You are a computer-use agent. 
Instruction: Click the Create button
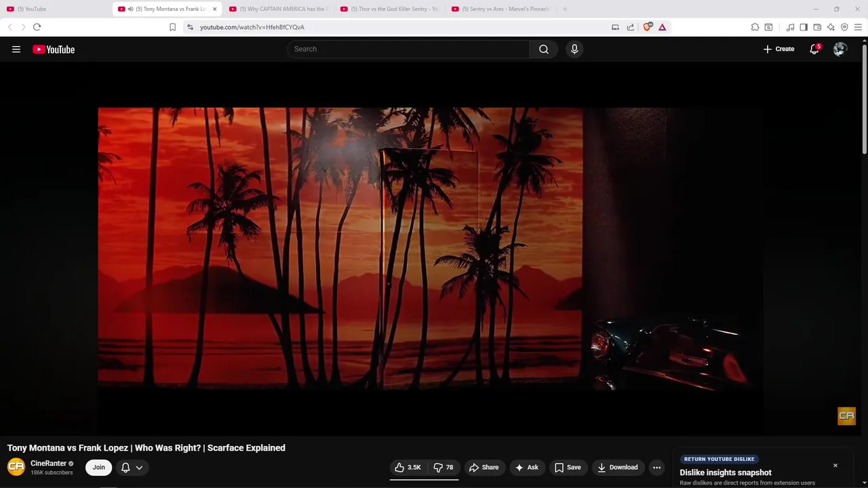(x=778, y=49)
